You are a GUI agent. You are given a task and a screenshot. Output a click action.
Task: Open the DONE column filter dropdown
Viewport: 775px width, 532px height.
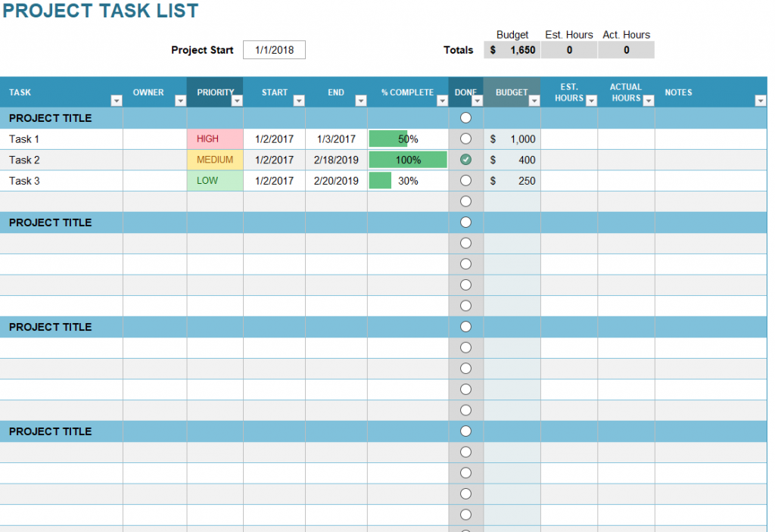click(478, 99)
